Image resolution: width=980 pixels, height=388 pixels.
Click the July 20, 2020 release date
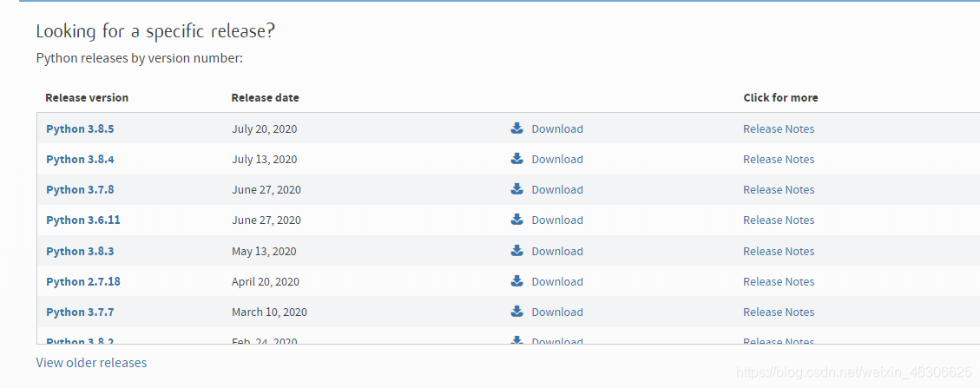pos(265,129)
